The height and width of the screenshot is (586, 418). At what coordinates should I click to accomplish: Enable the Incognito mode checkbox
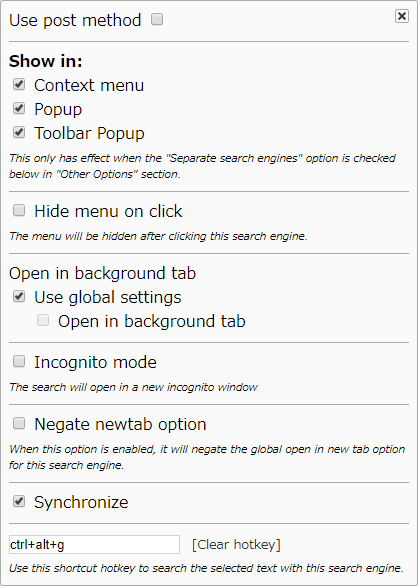19,361
